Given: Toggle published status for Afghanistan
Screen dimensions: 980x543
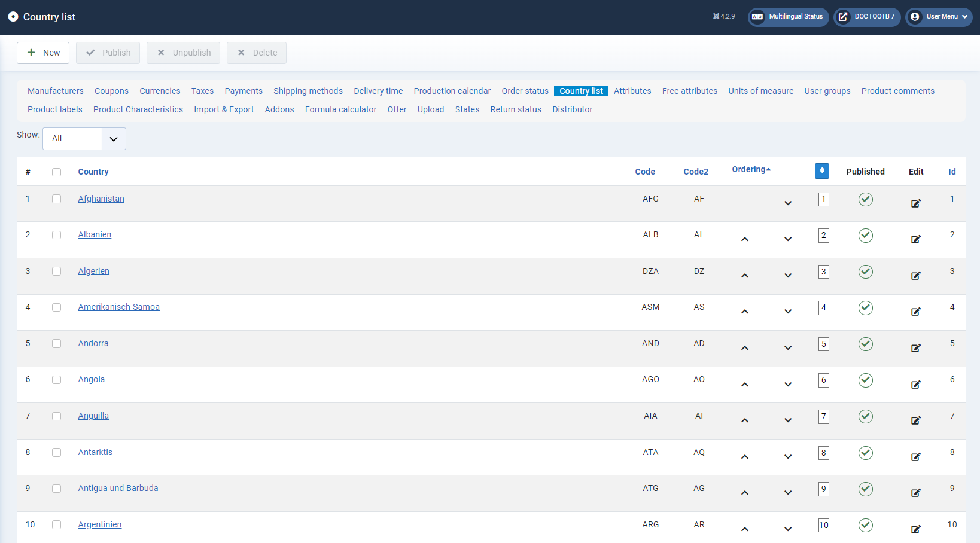Looking at the screenshot, I should tap(865, 199).
